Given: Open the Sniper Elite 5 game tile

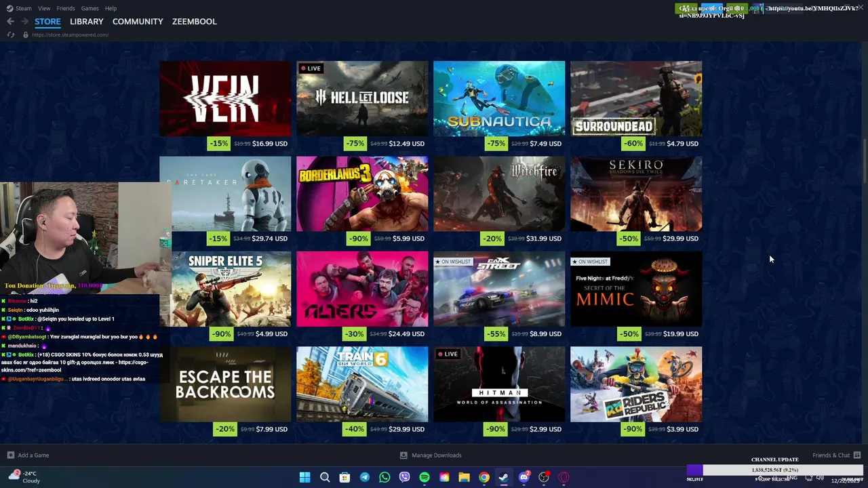Looking at the screenshot, I should coord(225,289).
